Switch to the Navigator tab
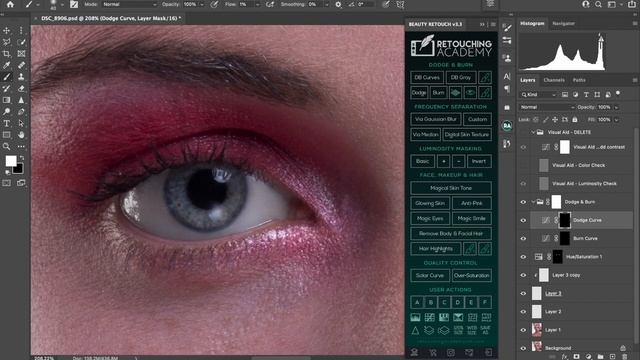640x360 pixels. pyautogui.click(x=563, y=24)
